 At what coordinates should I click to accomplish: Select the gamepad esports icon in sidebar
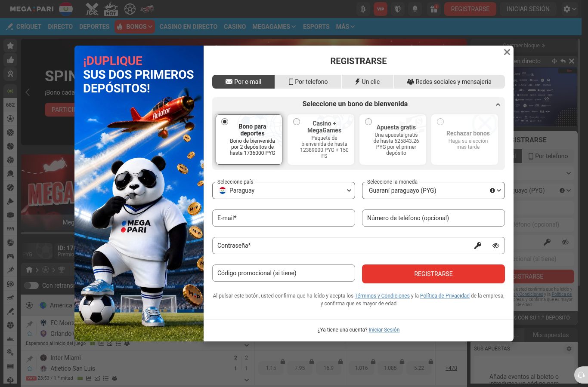10,256
